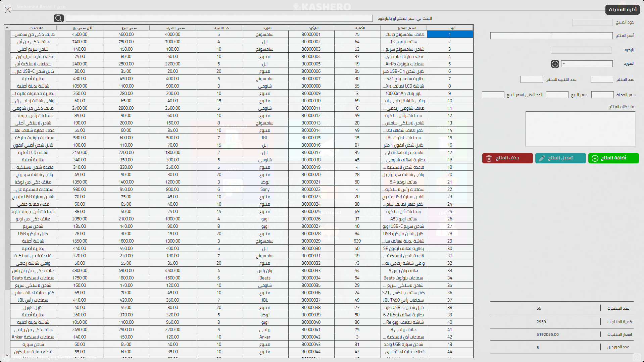Click the teal Edit Product button

pyautogui.click(x=560, y=158)
